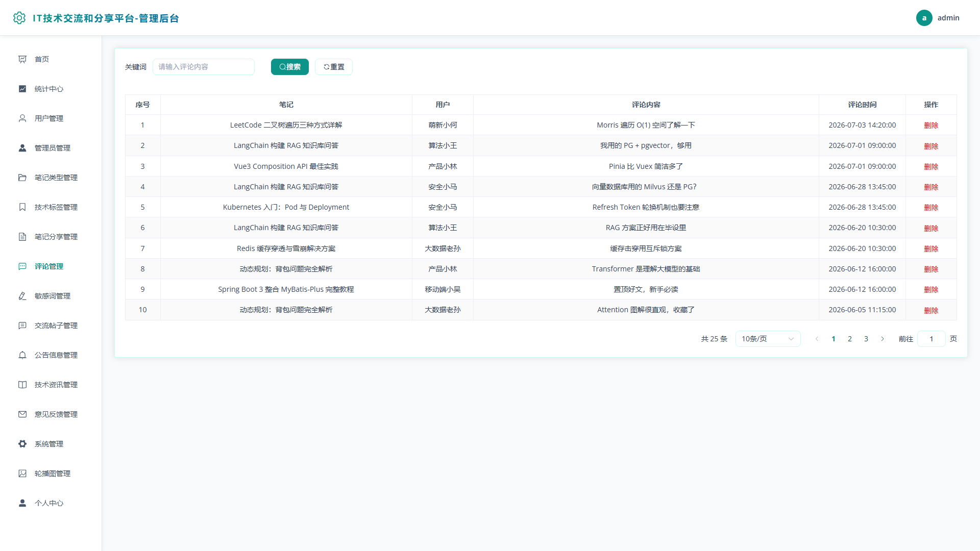Image resolution: width=980 pixels, height=551 pixels.
Task: Click the 重置 button
Action: [x=334, y=67]
